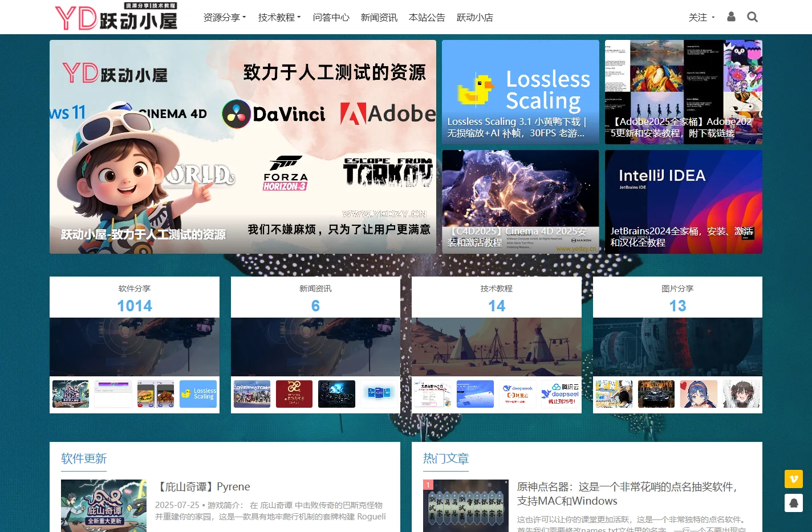
Task: Click the QQ contact floating icon
Action: click(x=794, y=503)
